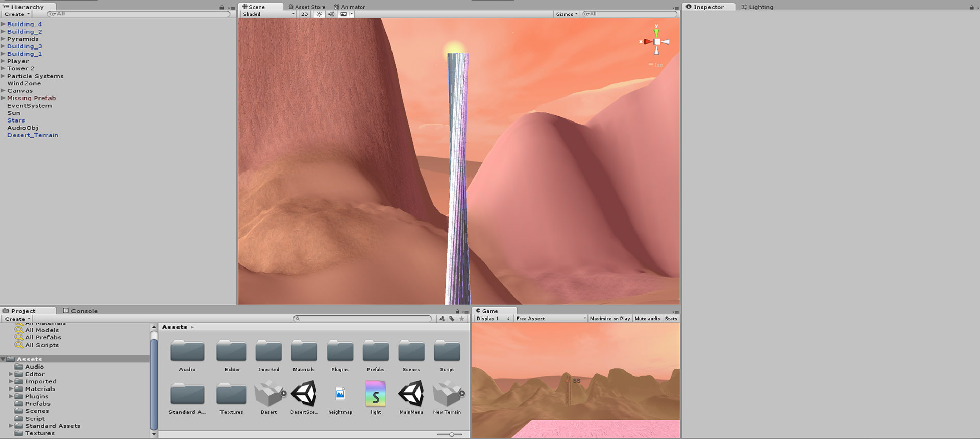Toggle scene lighting sun icon
Image resolution: width=980 pixels, height=439 pixels.
[320, 14]
